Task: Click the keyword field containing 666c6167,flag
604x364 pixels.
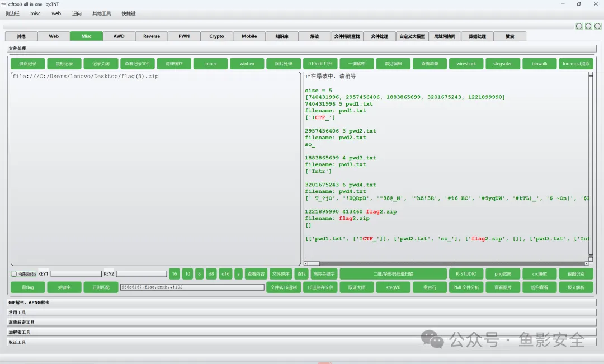Action: (192, 287)
